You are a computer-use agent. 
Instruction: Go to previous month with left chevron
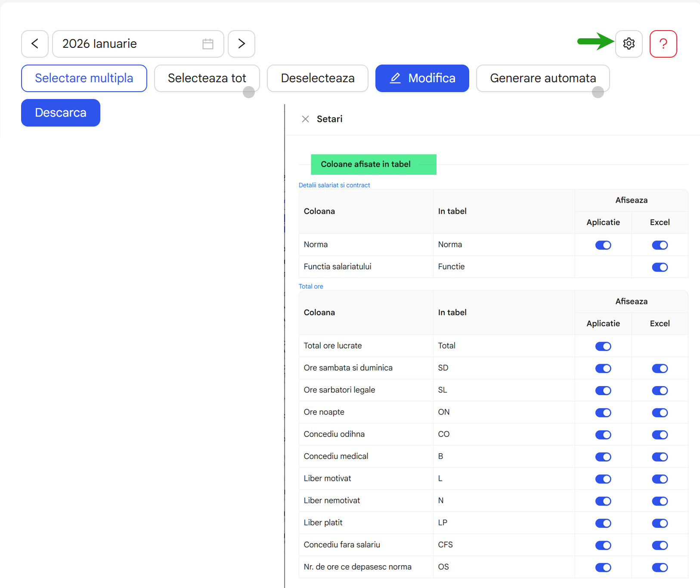pos(34,43)
